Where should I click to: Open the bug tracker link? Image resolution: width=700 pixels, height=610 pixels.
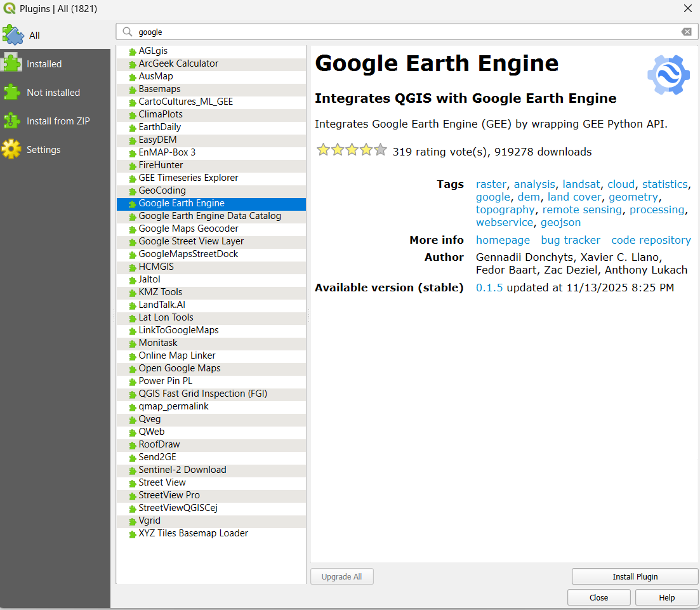570,240
